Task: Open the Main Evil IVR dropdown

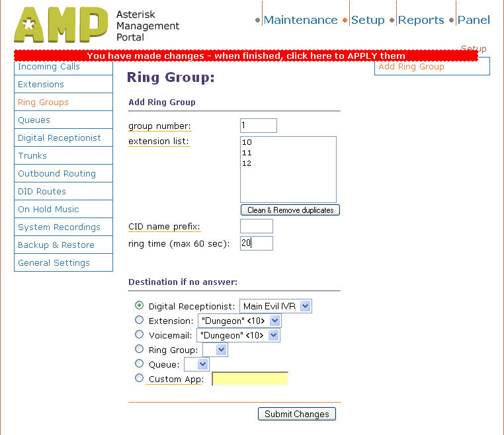Action: click(275, 306)
